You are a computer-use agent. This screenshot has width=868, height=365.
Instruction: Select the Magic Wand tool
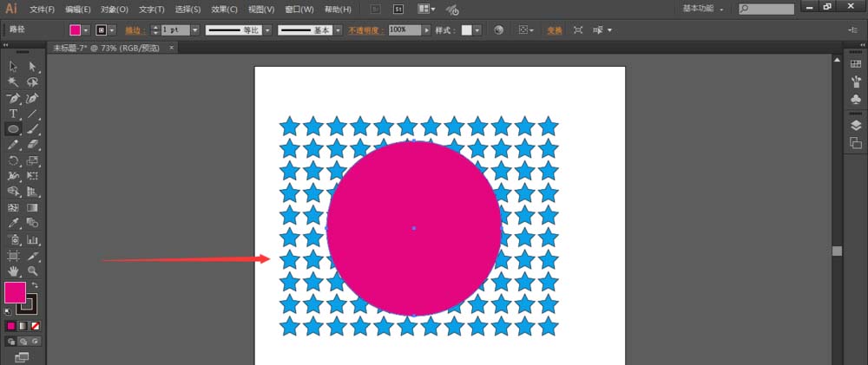click(x=14, y=82)
